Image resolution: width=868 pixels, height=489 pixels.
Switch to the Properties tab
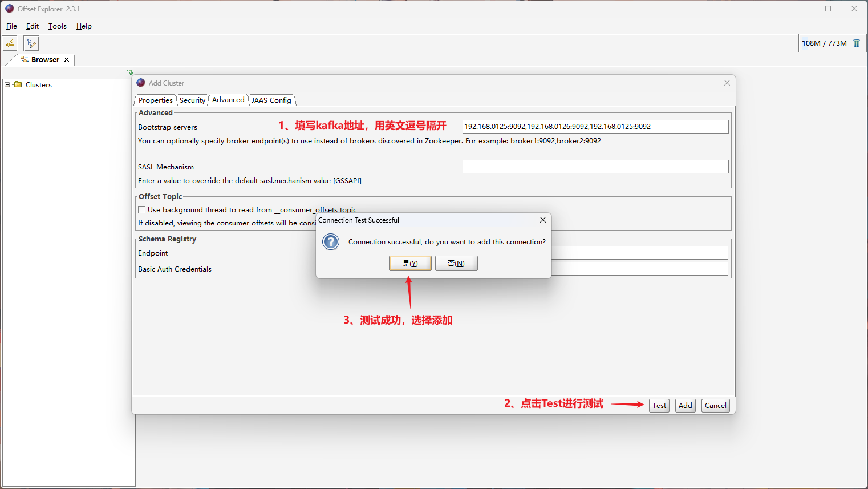click(x=155, y=100)
